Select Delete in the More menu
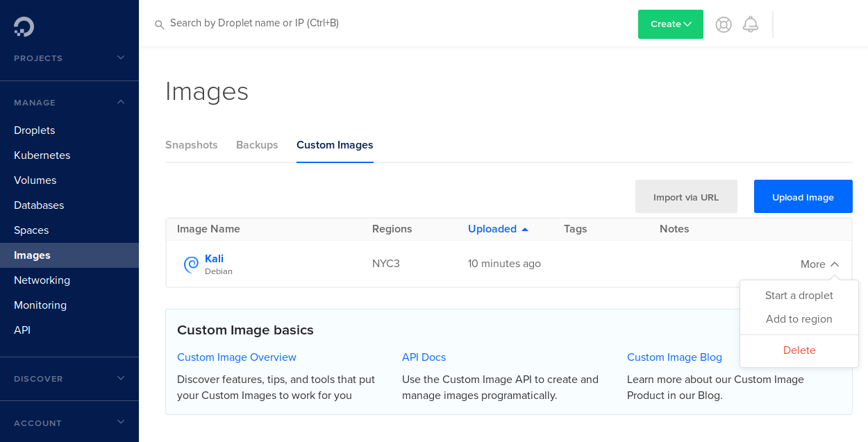 coord(799,350)
